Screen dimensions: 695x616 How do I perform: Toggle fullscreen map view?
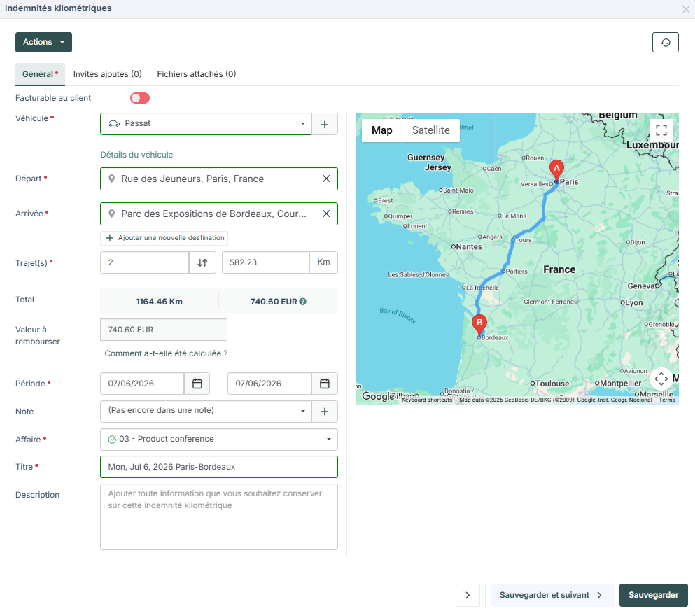click(x=661, y=130)
